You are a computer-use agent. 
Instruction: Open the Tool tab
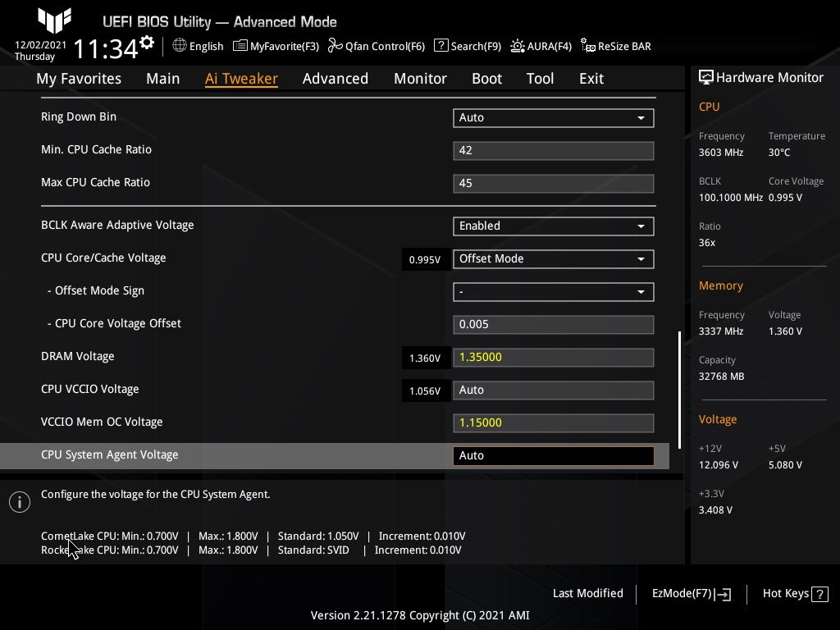540,79
